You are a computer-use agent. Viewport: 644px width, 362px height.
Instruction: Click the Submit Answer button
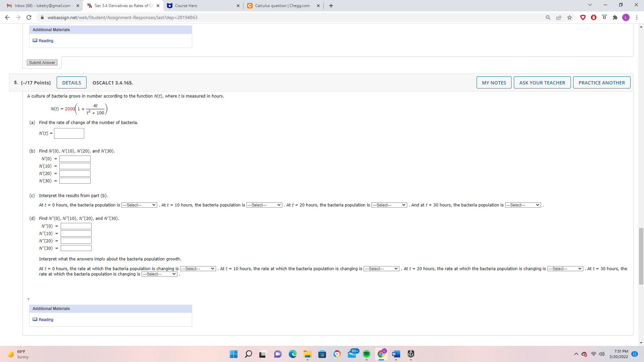[42, 62]
